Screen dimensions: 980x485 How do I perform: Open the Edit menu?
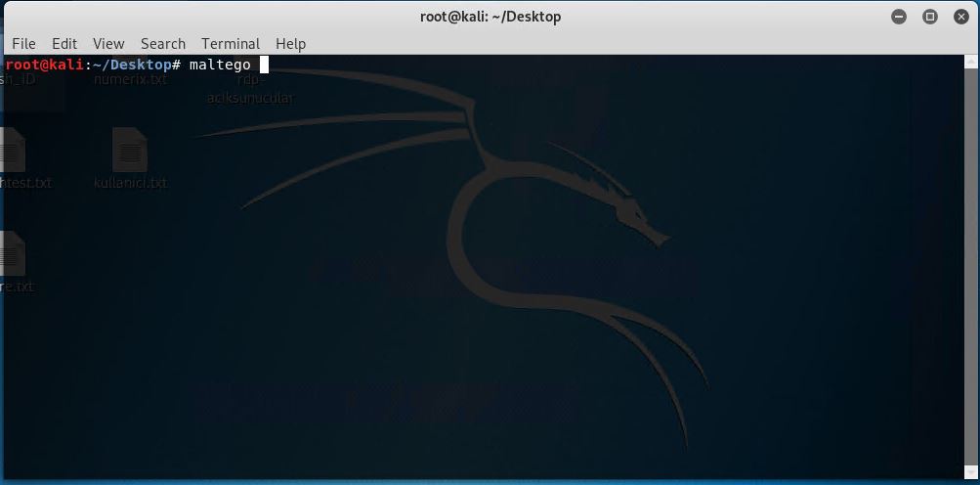(64, 44)
